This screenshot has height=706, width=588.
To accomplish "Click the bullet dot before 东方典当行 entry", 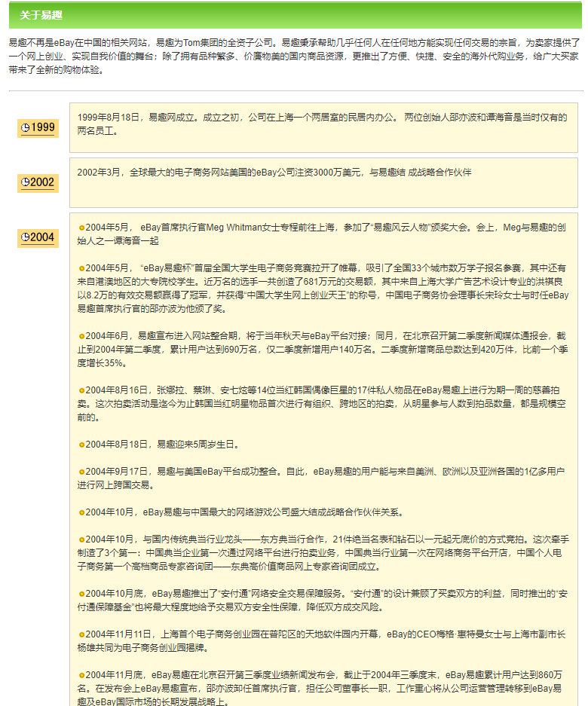I will pos(81,539).
